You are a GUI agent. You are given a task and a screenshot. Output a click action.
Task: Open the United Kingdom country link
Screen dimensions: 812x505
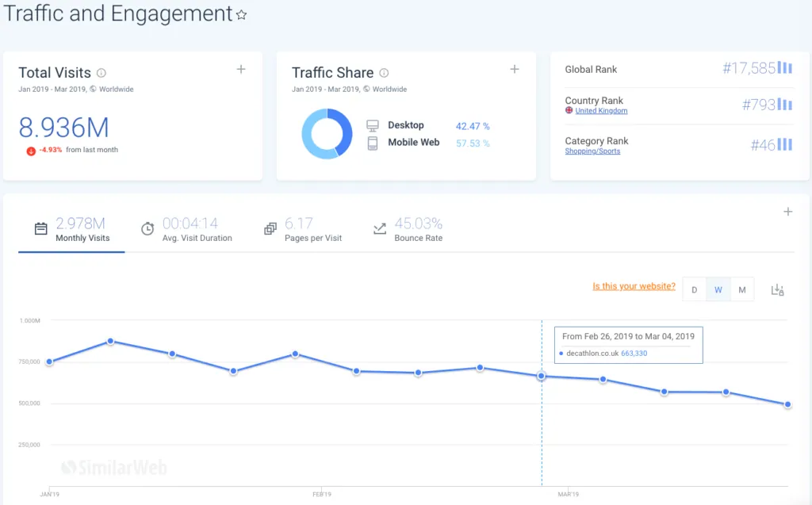click(x=601, y=110)
